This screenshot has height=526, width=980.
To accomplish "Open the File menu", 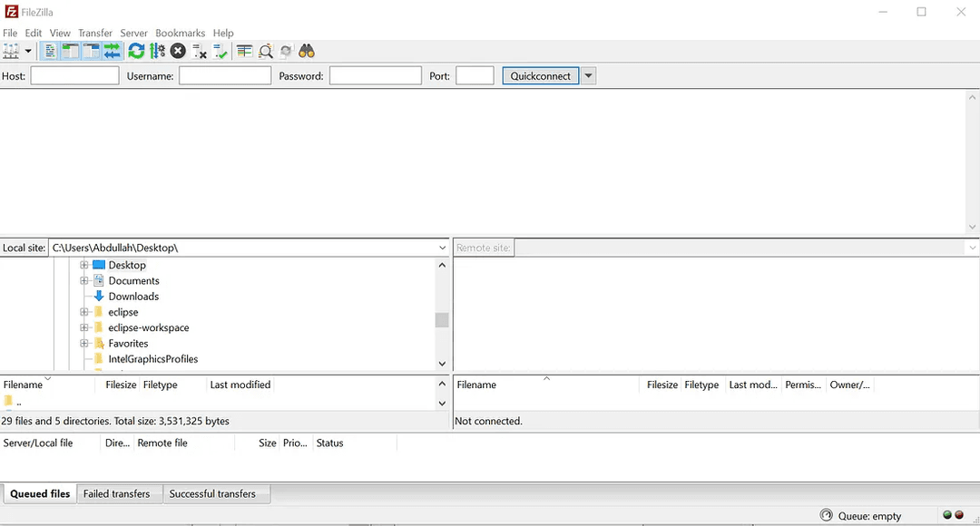I will (x=10, y=33).
